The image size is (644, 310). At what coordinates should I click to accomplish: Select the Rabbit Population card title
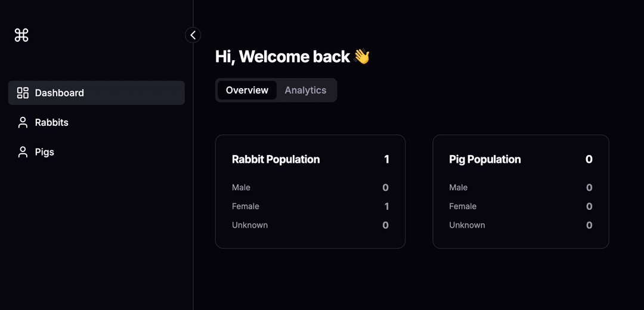[276, 159]
